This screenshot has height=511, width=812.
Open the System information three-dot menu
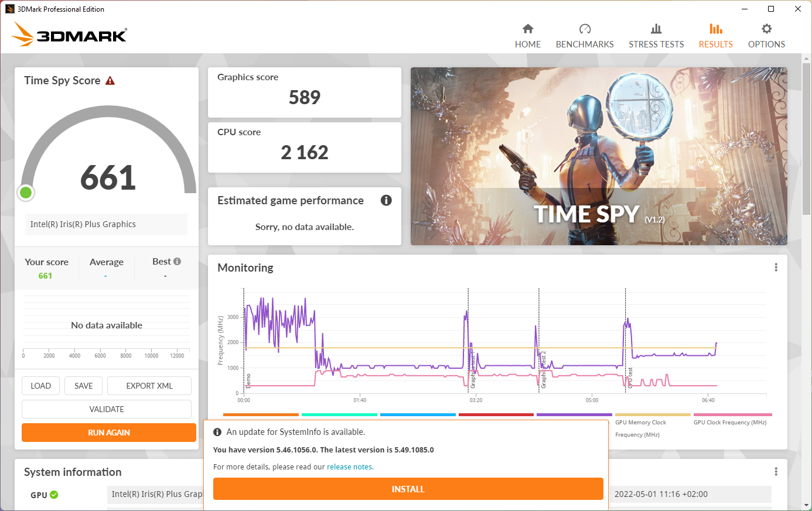pos(776,472)
